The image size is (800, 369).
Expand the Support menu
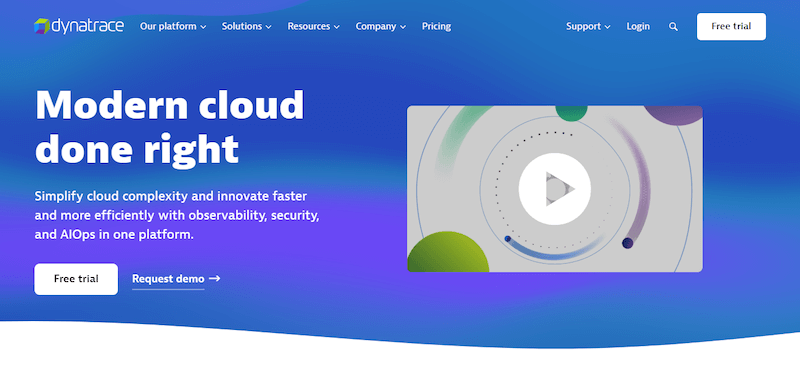tap(588, 27)
